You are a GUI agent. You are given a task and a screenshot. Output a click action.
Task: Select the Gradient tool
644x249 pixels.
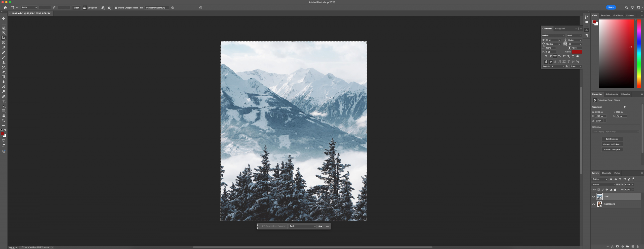4,77
